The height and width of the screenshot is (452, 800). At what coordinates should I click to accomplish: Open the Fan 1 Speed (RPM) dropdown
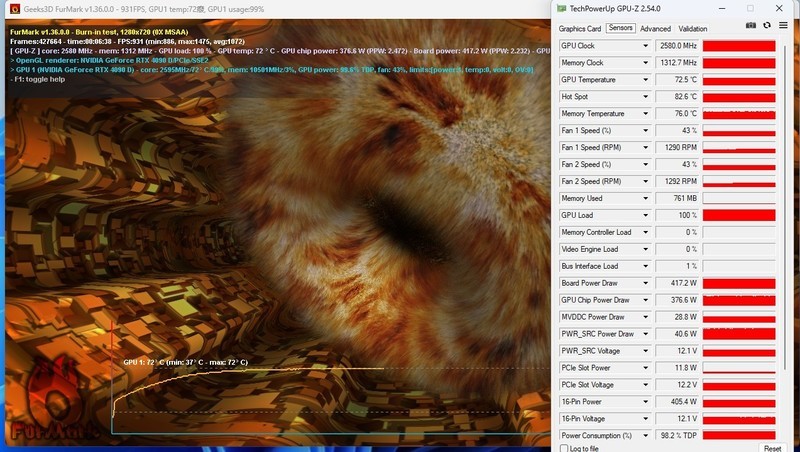[645, 147]
